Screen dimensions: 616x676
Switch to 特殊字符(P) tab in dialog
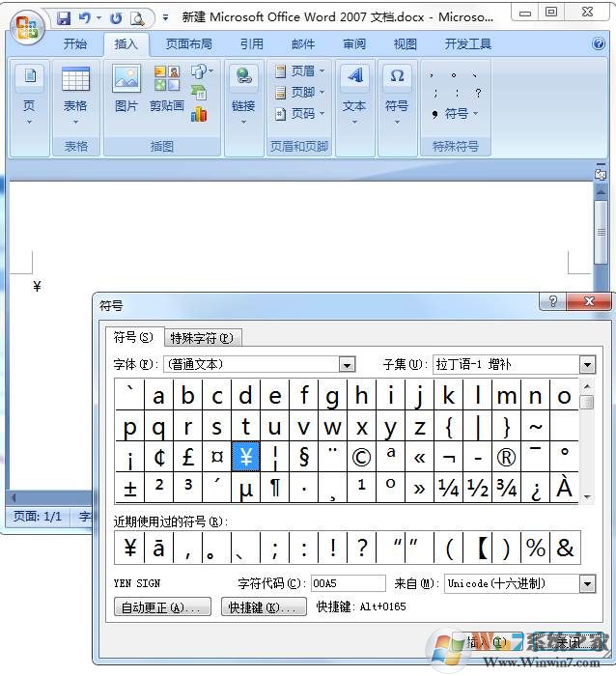pyautogui.click(x=203, y=338)
